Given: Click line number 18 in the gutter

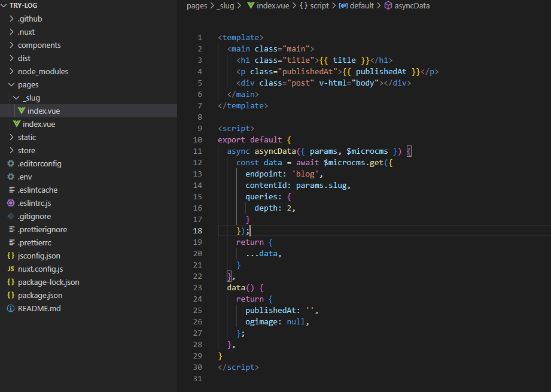Looking at the screenshot, I should click(x=199, y=230).
